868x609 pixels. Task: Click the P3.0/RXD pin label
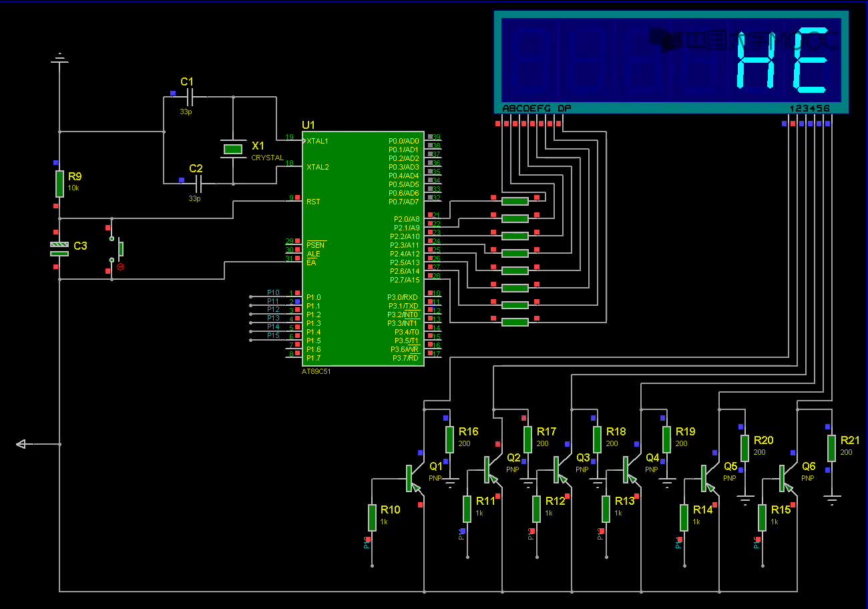coord(403,297)
